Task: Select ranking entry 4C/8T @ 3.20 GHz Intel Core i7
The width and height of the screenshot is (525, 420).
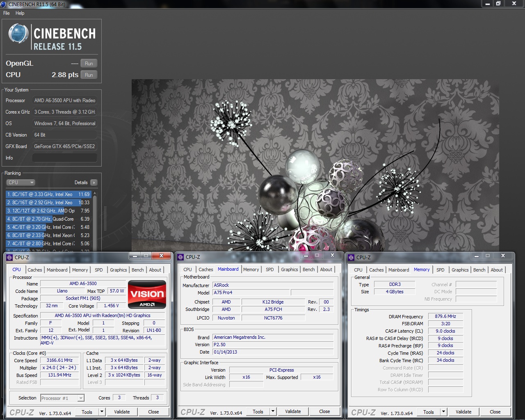Action: [48, 227]
